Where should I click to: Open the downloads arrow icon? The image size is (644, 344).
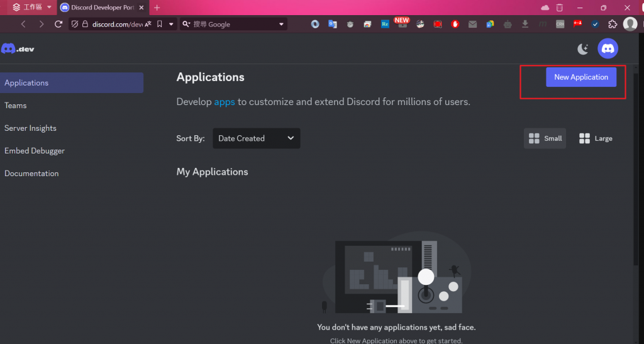coord(525,25)
